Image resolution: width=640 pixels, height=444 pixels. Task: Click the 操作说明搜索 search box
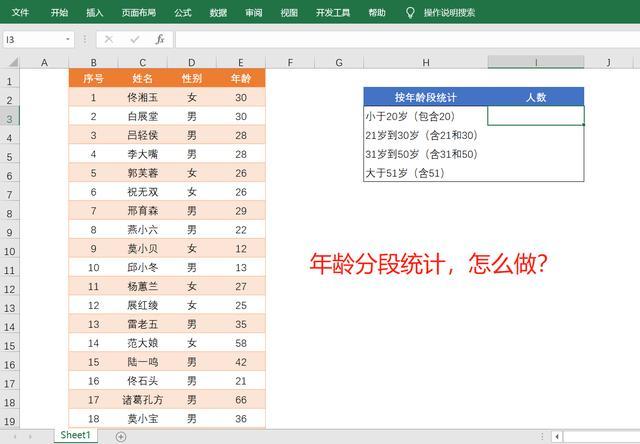click(x=449, y=13)
